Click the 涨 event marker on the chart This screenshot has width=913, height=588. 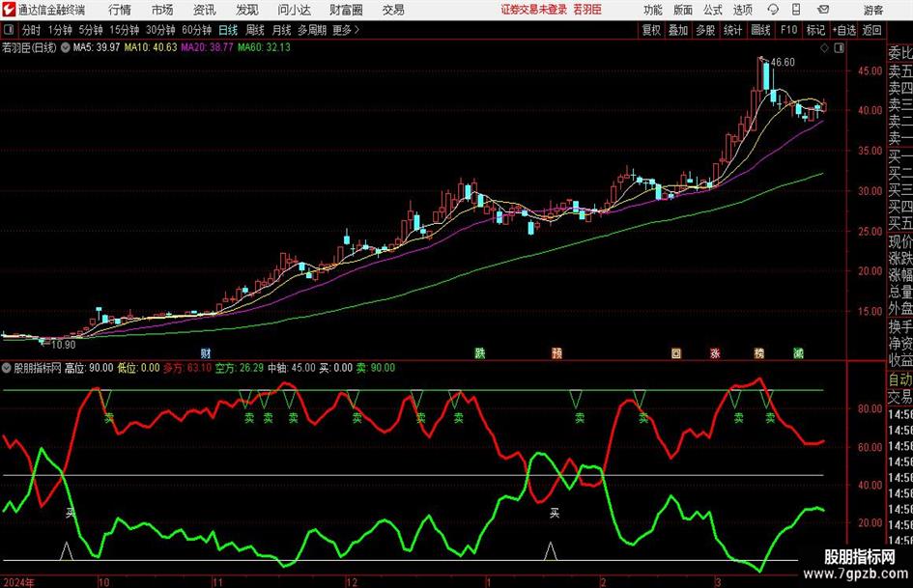click(715, 353)
